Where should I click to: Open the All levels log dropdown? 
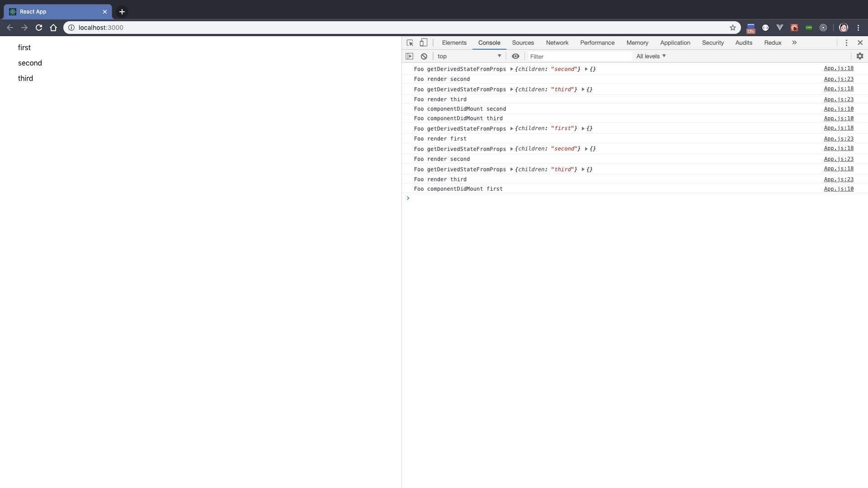pos(651,56)
